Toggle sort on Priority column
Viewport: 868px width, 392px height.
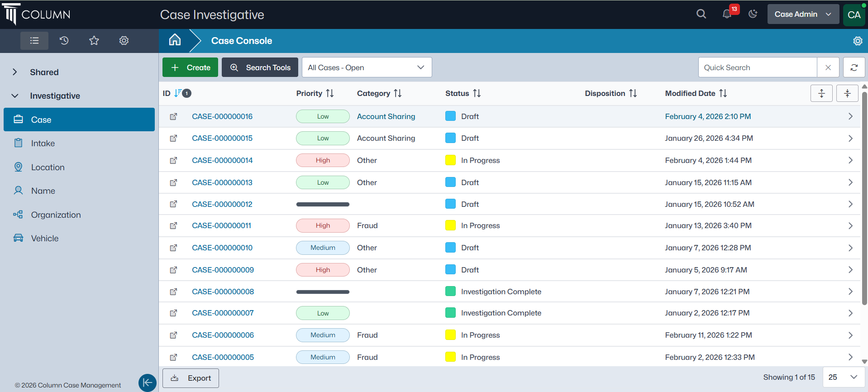click(330, 93)
